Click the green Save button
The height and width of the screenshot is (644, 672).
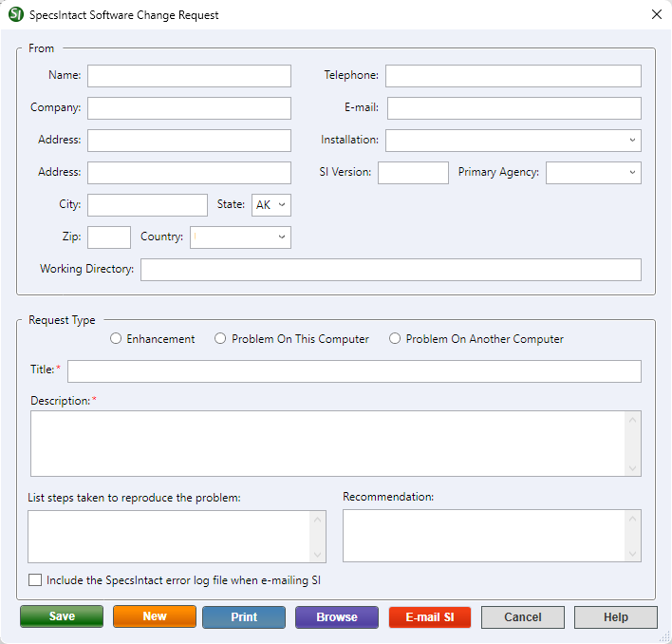pyautogui.click(x=62, y=616)
